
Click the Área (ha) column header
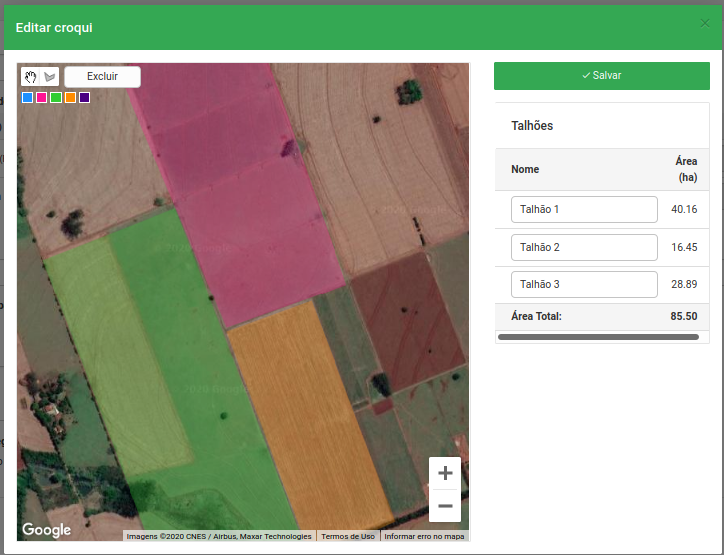687,169
